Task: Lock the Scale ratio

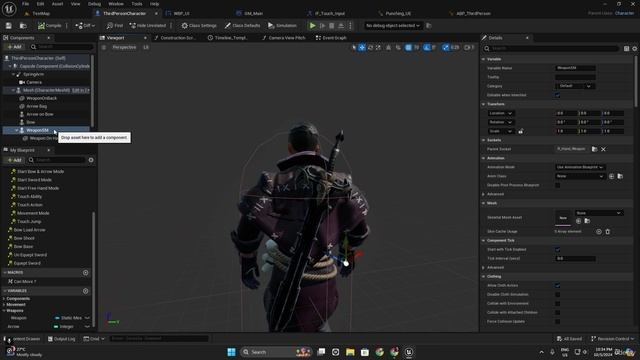Action: point(521,131)
